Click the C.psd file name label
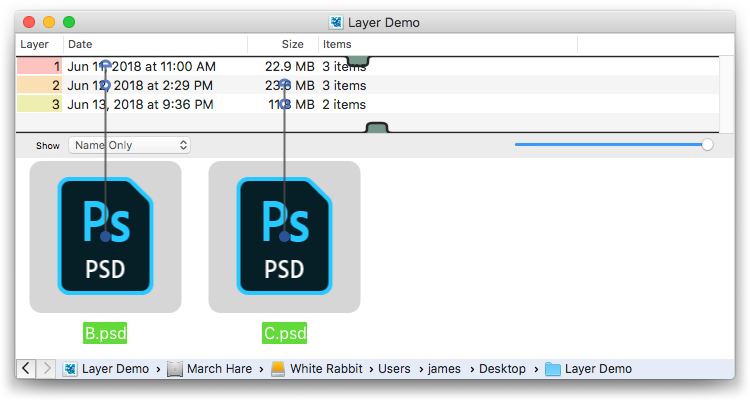This screenshot has width=750, height=400. [285, 333]
